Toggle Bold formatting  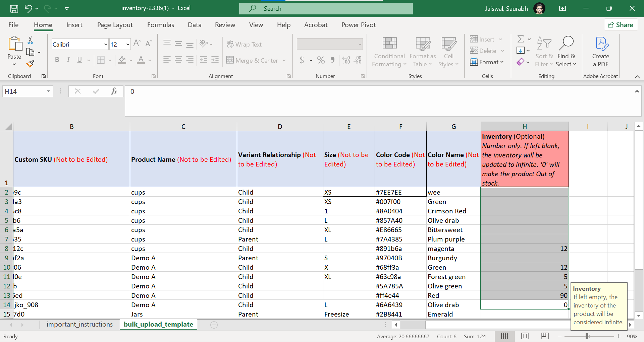click(57, 60)
